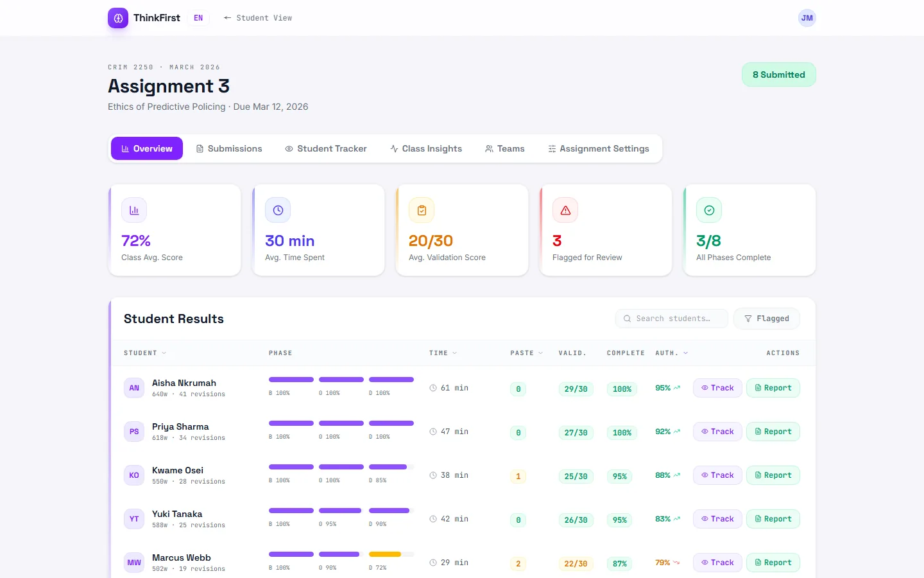Track Aisha Nkrumah
The width and height of the screenshot is (924, 578).
717,388
